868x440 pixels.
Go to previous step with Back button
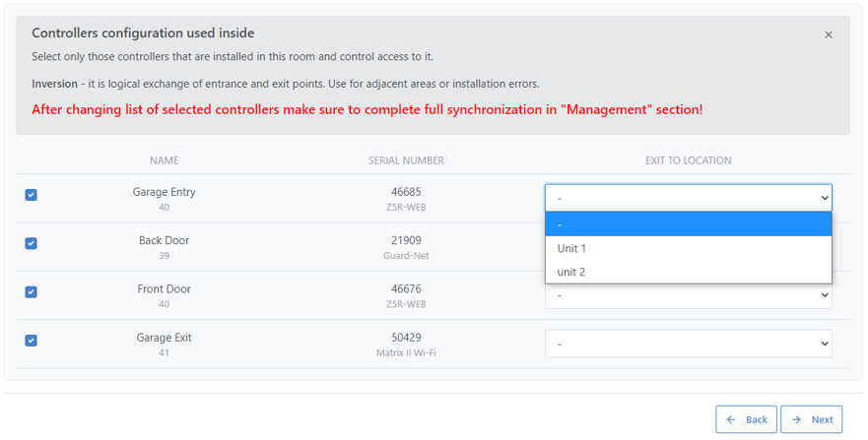click(746, 419)
